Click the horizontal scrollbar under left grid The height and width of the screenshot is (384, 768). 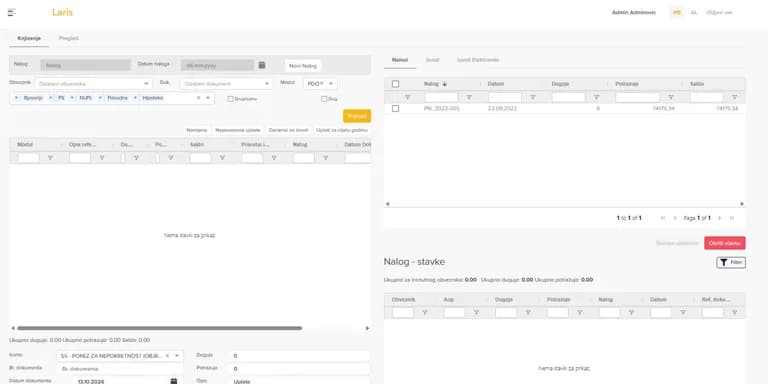tap(159, 328)
